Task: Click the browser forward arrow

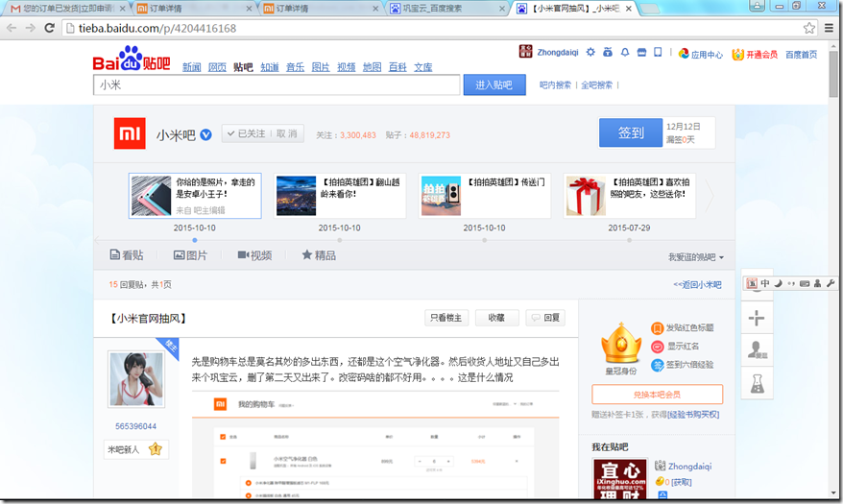Action: pos(31,28)
